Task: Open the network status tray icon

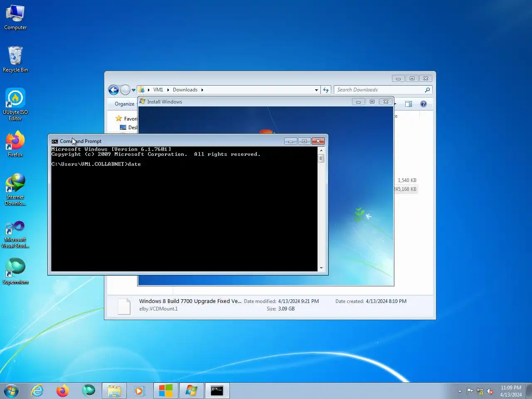Action: click(x=480, y=391)
